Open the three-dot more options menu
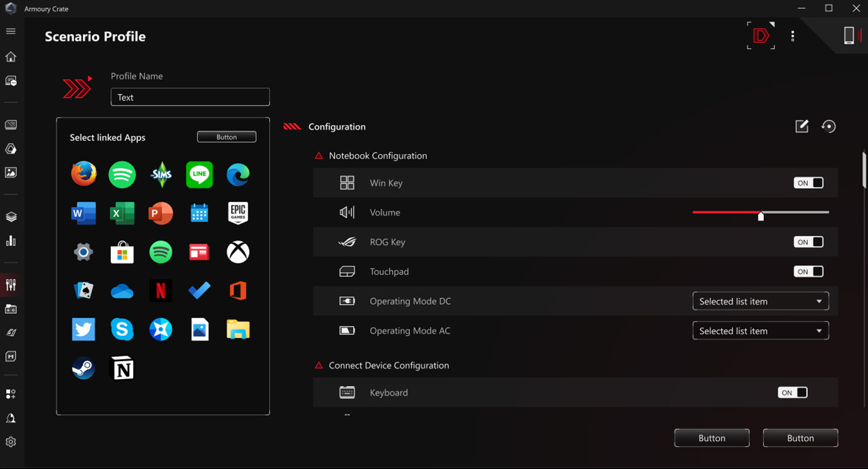Viewport: 868px width, 469px height. pyautogui.click(x=793, y=36)
